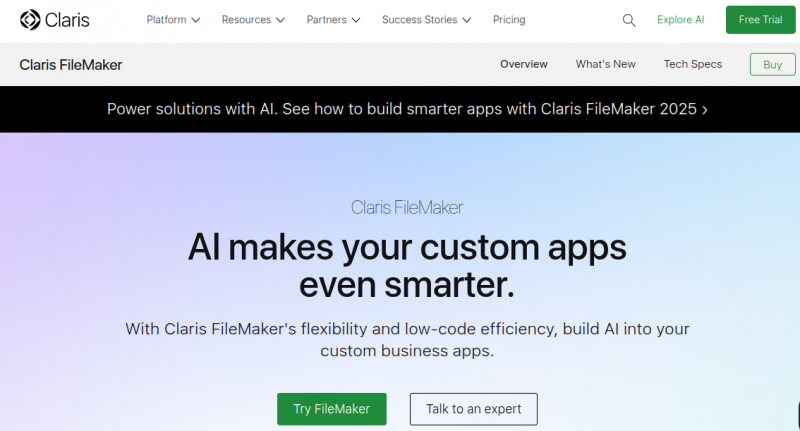The image size is (800, 431).
Task: Click the Claris logo icon
Action: pyautogui.click(x=30, y=20)
